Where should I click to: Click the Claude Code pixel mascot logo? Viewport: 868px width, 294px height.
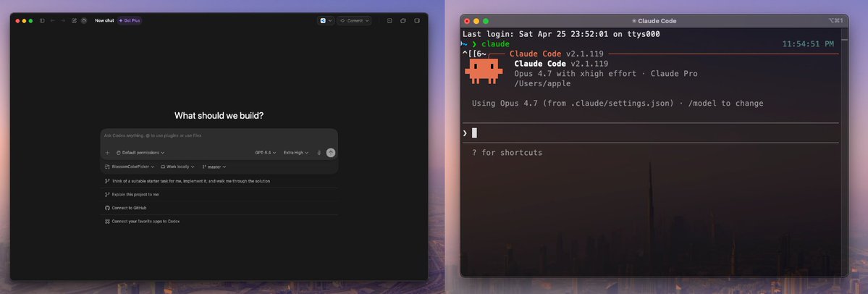coord(484,71)
